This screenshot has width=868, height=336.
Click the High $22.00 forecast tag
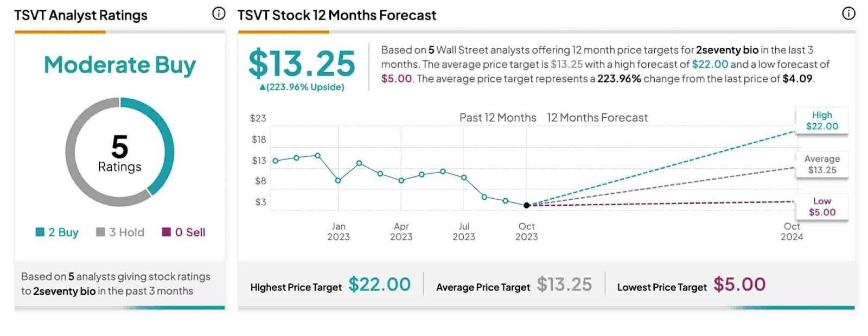(821, 121)
